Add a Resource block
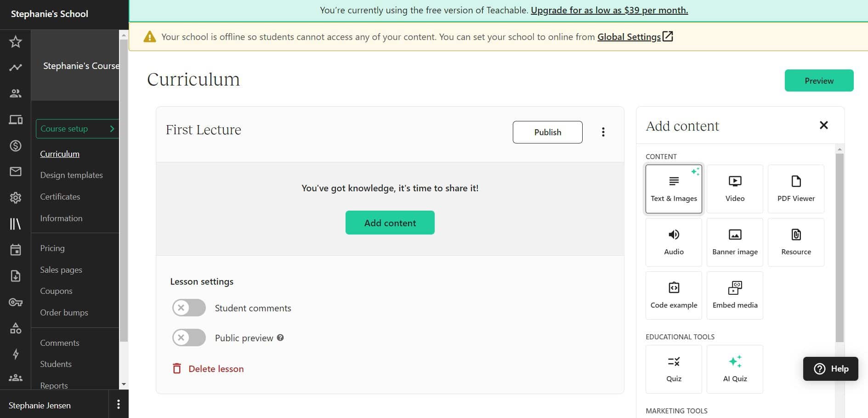The height and width of the screenshot is (418, 868). coord(796,242)
